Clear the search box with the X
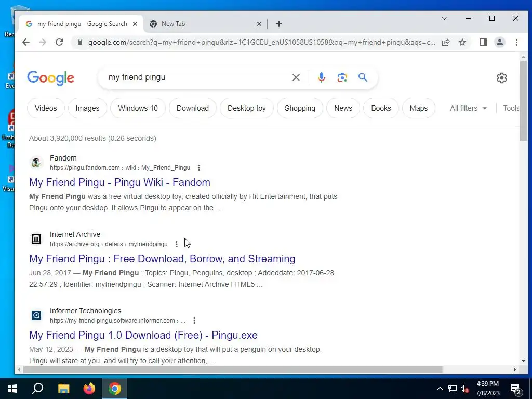The height and width of the screenshot is (399, 532). (296, 77)
